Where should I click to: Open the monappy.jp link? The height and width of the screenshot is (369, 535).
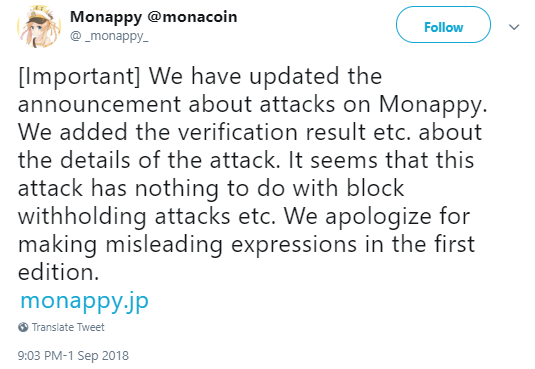tap(84, 301)
